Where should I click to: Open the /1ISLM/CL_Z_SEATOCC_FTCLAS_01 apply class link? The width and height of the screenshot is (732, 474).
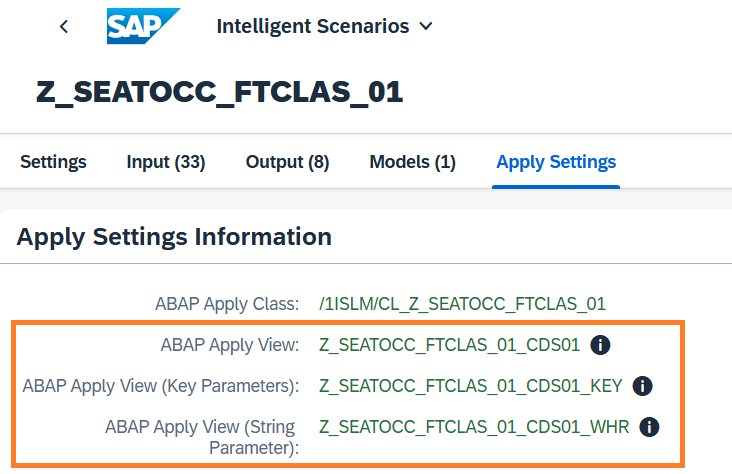462,304
